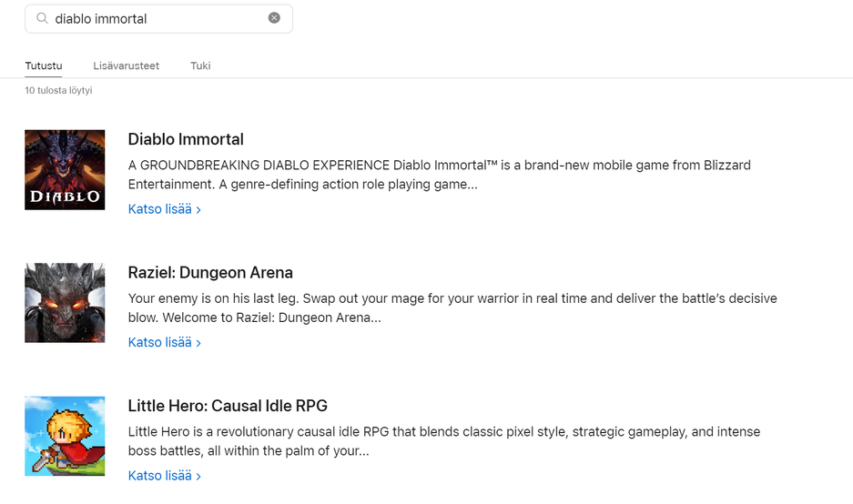Viewport: 853px width, 504px height.
Task: Click the Diablo Immortal description text
Action: 439,175
